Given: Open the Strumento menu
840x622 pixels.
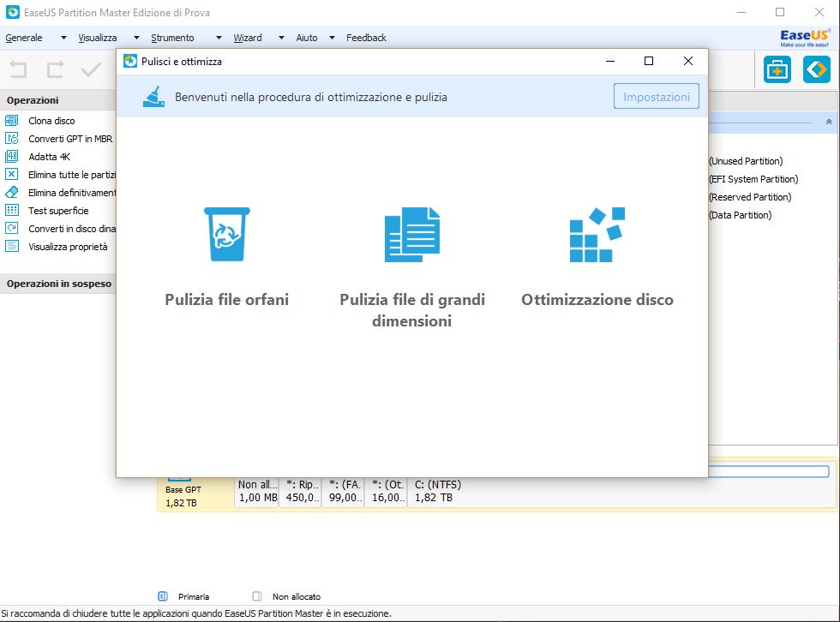Looking at the screenshot, I should coord(172,38).
